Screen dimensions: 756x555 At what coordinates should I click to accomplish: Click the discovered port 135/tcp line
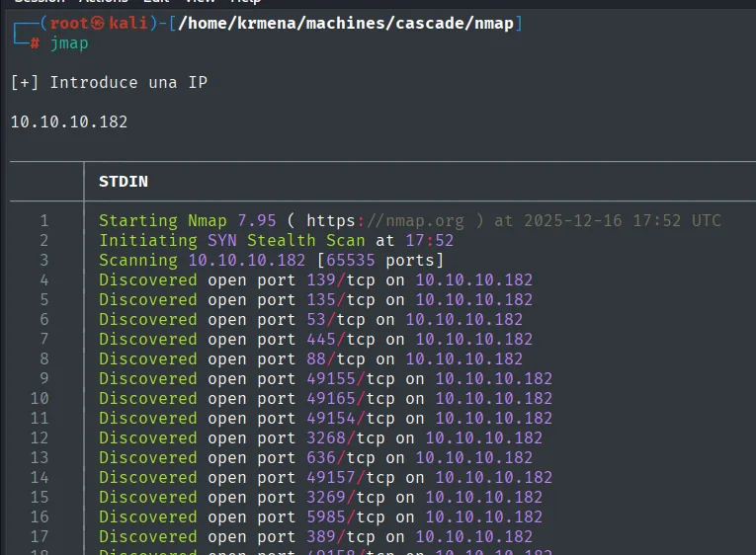point(316,299)
